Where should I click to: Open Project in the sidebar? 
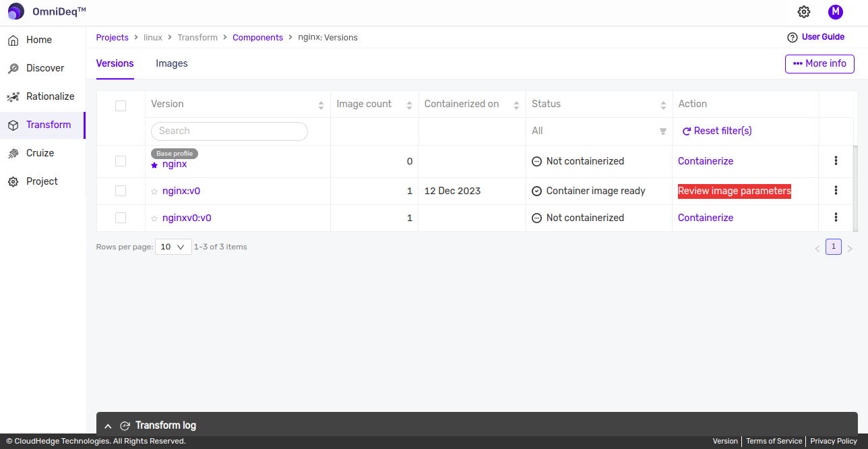pyautogui.click(x=43, y=181)
